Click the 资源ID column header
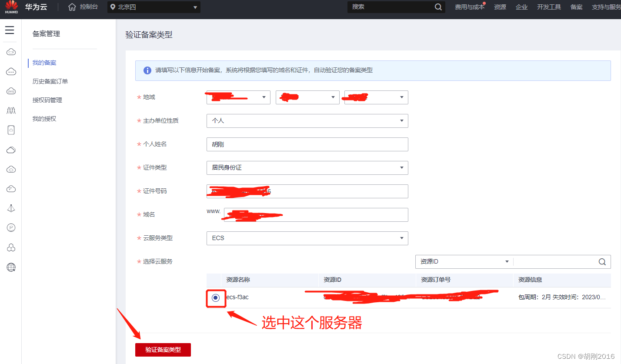The width and height of the screenshot is (621, 364). (333, 280)
